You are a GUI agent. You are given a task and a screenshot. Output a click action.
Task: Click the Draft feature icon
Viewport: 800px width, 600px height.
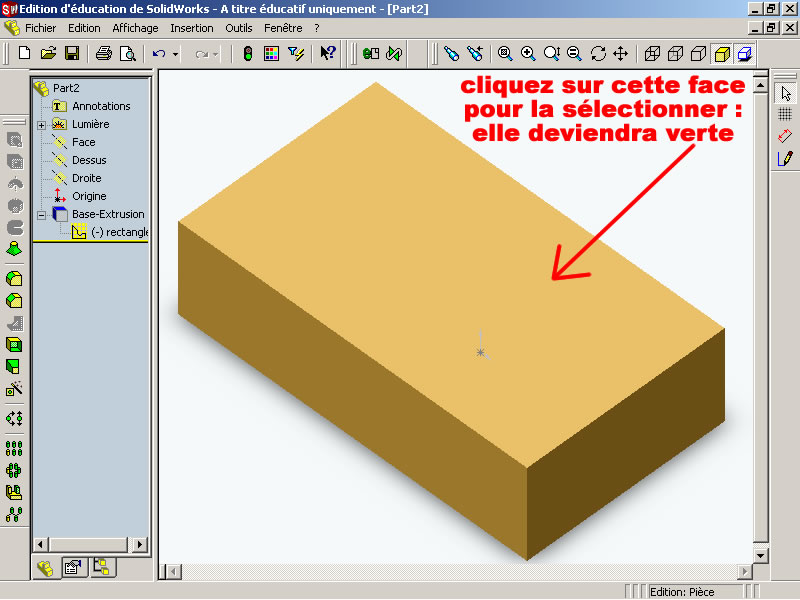(13, 366)
